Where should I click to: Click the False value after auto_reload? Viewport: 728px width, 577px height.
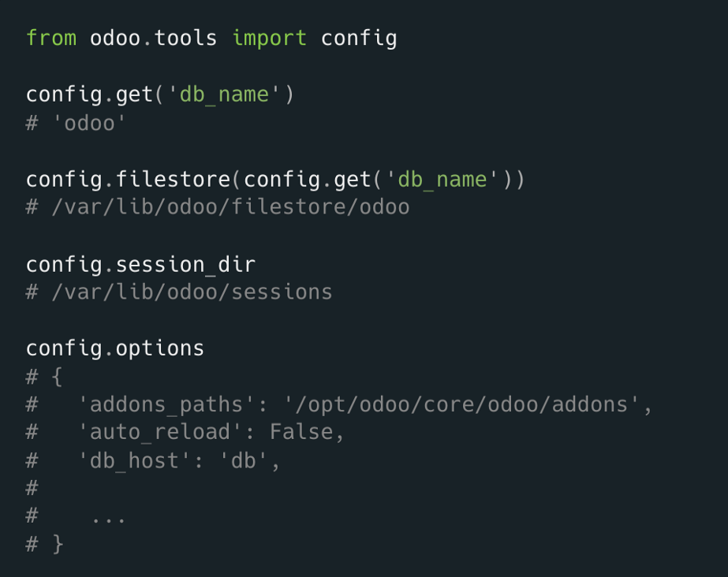click(x=301, y=432)
